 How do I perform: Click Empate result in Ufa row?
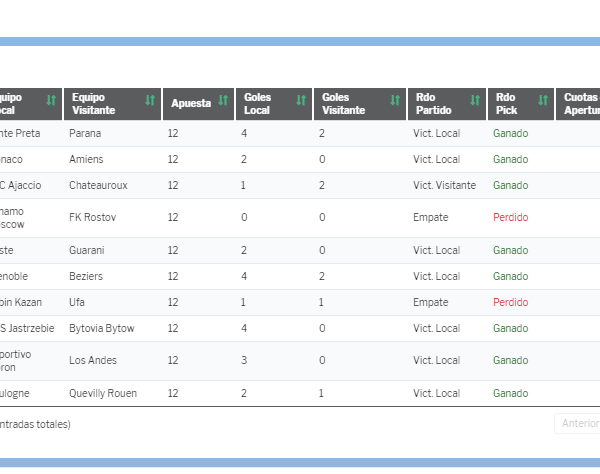click(430, 302)
